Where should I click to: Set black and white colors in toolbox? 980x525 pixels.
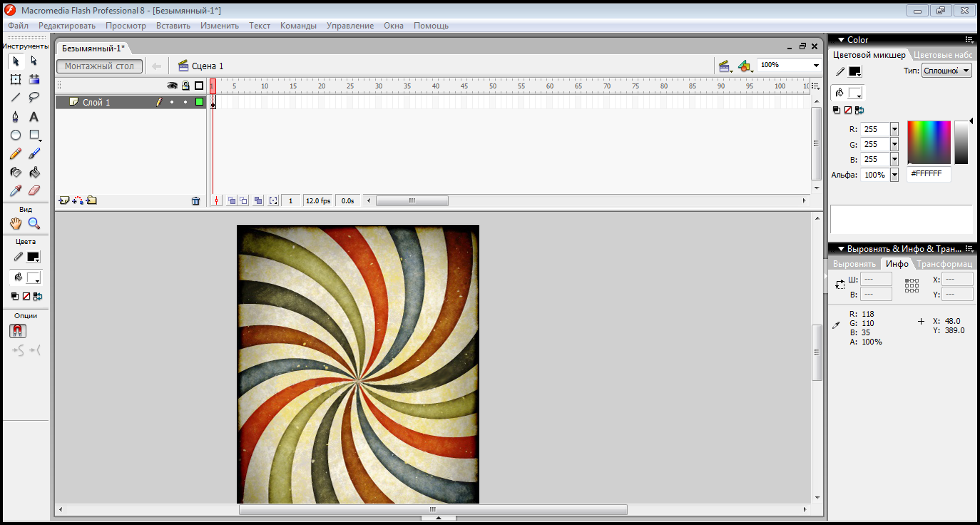[15, 296]
